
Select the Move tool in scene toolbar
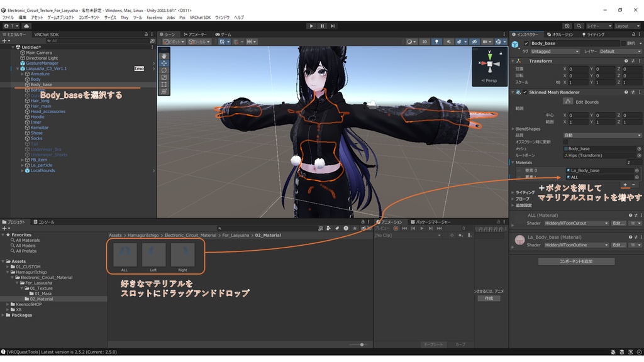(x=164, y=63)
